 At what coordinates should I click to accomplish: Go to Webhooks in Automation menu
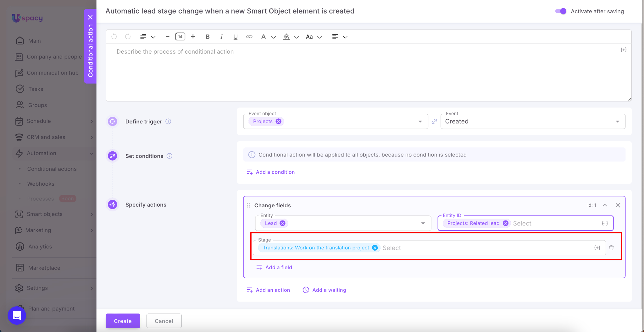(41, 184)
